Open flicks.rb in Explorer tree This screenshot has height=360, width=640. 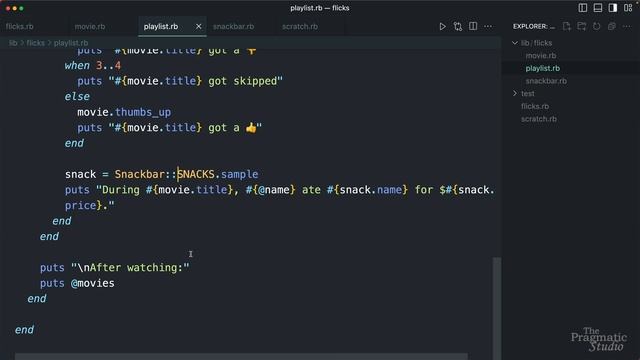point(535,106)
